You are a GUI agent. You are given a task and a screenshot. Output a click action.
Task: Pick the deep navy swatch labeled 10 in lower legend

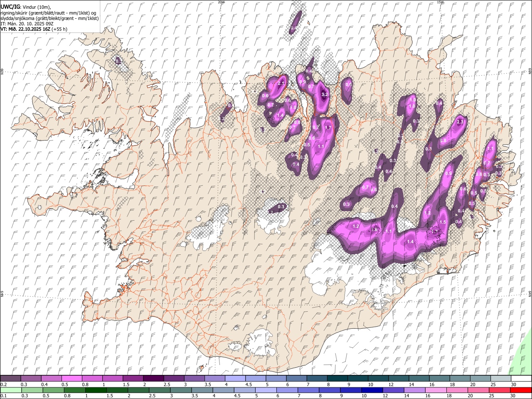(x=372, y=390)
